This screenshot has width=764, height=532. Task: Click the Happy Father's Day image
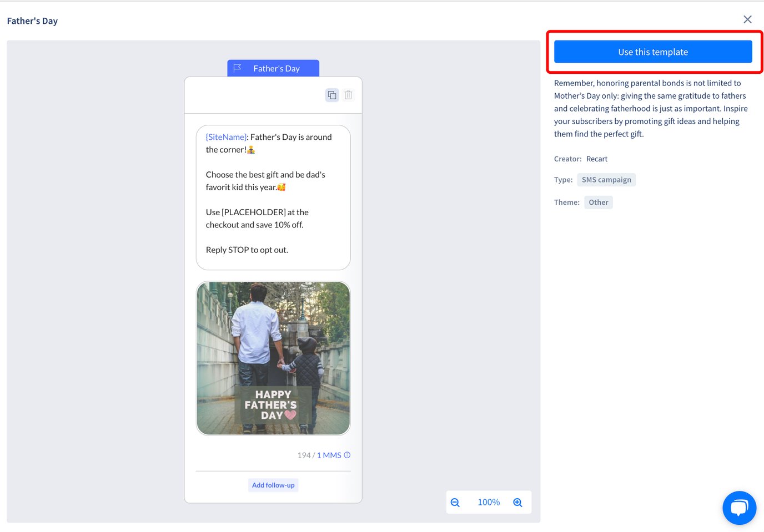coord(273,358)
